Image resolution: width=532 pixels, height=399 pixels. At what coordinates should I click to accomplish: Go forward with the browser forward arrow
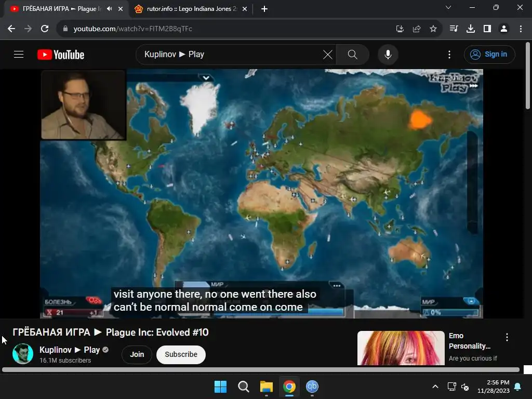pyautogui.click(x=28, y=29)
